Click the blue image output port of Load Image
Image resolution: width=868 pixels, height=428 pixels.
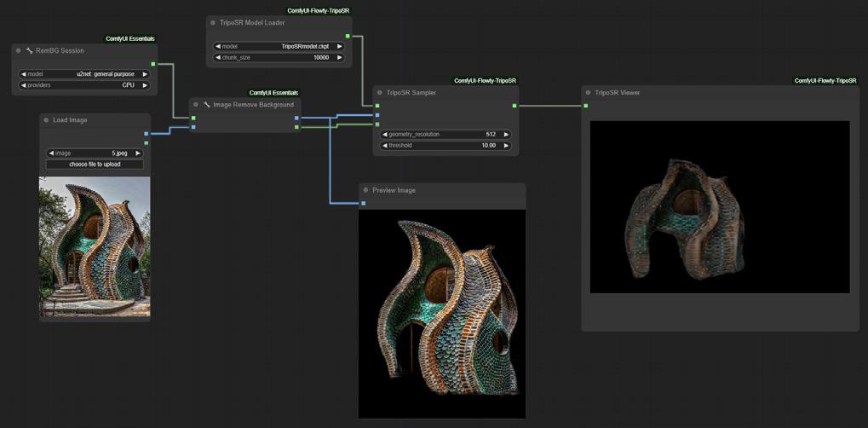[x=147, y=133]
